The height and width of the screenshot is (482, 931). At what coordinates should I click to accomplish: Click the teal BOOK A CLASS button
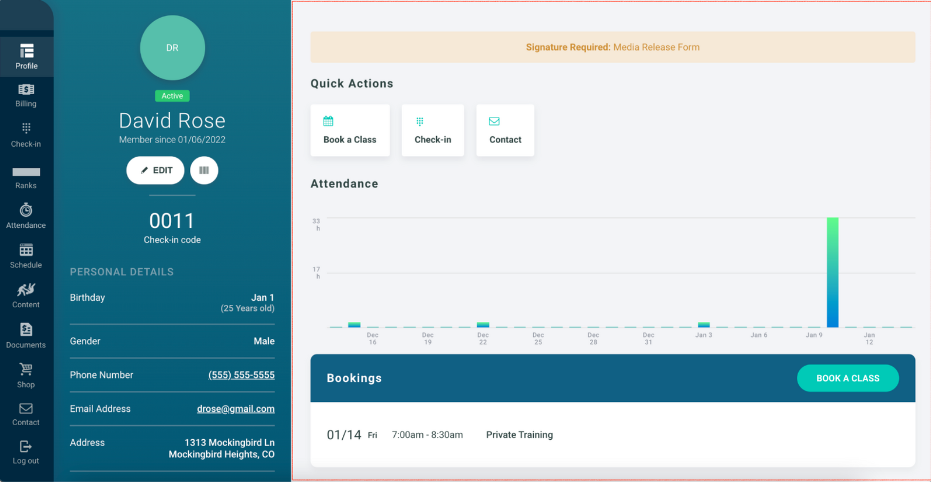pyautogui.click(x=847, y=378)
